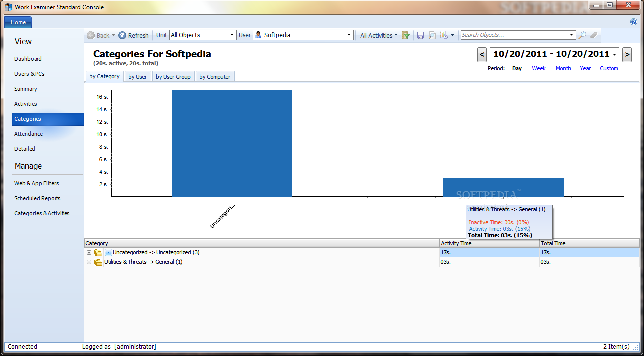The height and width of the screenshot is (356, 644).
Task: Select the Utilities & Threats -> General (1) row
Action: tap(362, 262)
